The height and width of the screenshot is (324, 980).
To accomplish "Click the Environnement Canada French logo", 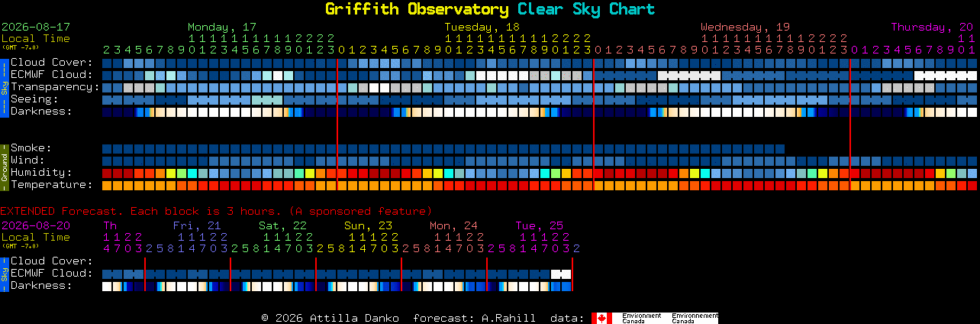I will [695, 318].
